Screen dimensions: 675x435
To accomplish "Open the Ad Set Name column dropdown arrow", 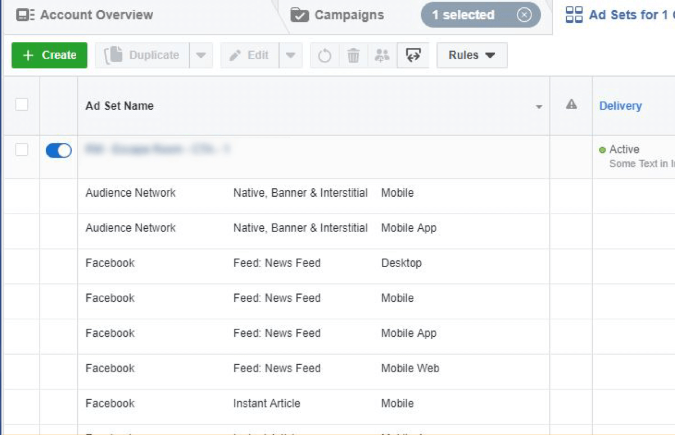I will click(539, 106).
